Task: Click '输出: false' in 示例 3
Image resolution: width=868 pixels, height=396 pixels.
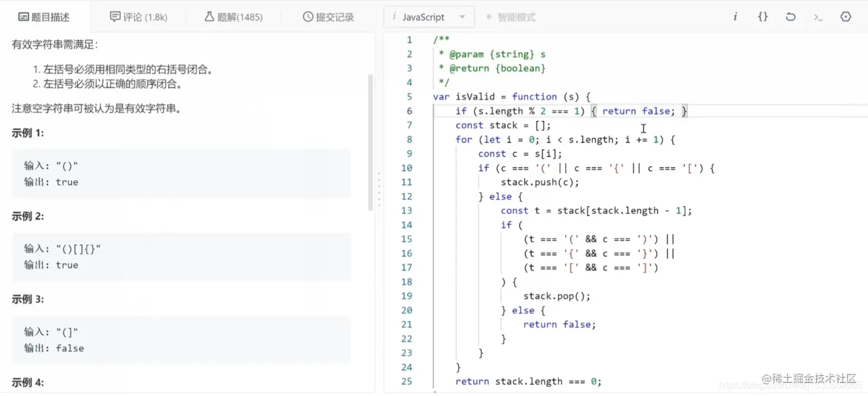Action: (x=54, y=348)
